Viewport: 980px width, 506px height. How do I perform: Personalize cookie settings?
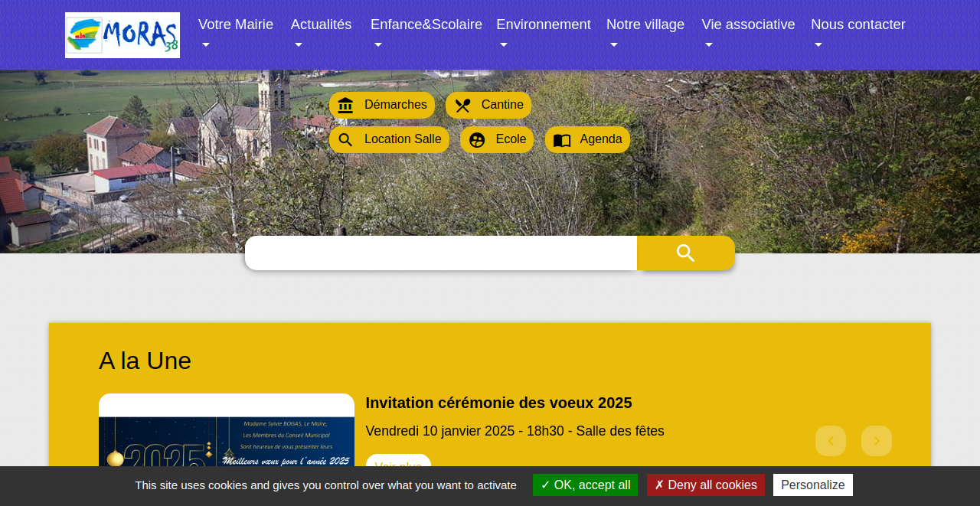tap(812, 485)
